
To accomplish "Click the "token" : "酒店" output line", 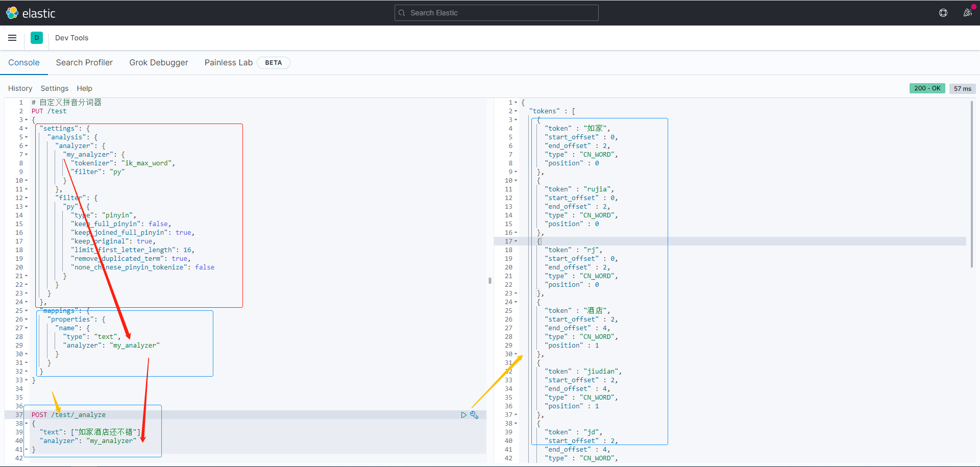I will (x=577, y=311).
